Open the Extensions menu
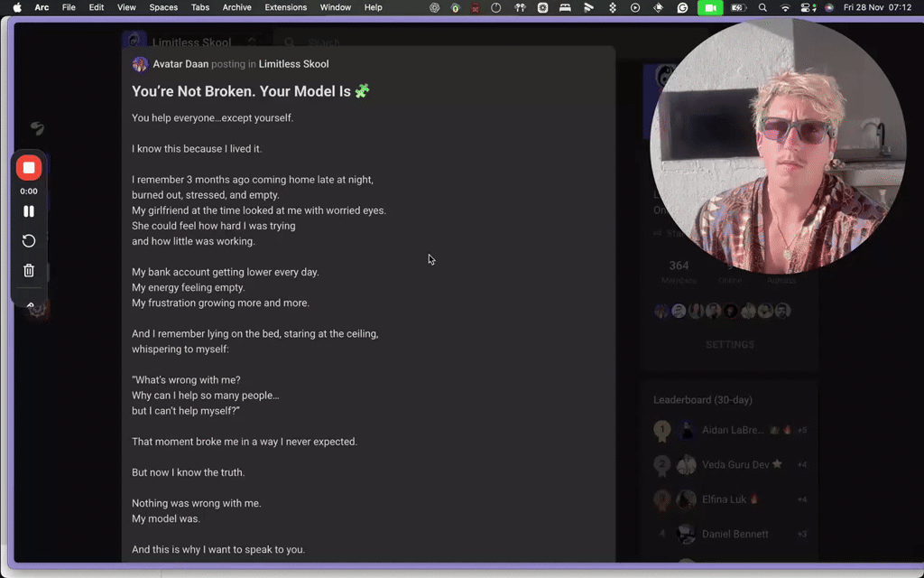Image resolution: width=924 pixels, height=578 pixels. coord(285,7)
